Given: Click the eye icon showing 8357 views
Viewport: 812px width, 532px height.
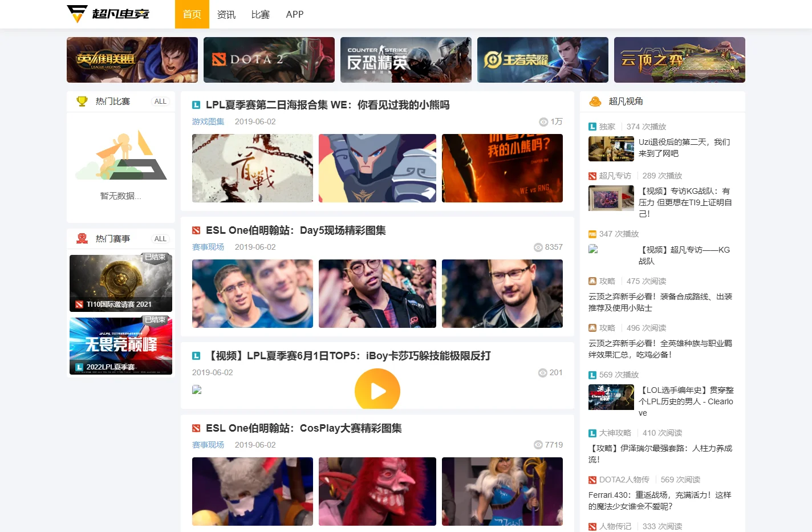Looking at the screenshot, I should click(x=538, y=247).
